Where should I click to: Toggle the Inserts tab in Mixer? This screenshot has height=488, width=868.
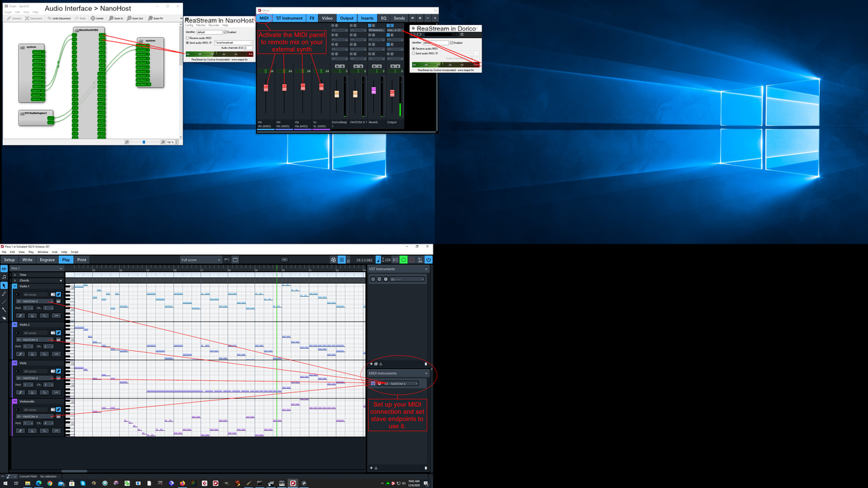(x=367, y=18)
